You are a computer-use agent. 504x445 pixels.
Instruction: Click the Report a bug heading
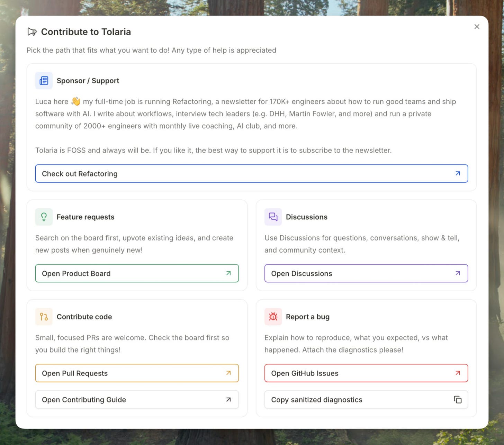308,317
